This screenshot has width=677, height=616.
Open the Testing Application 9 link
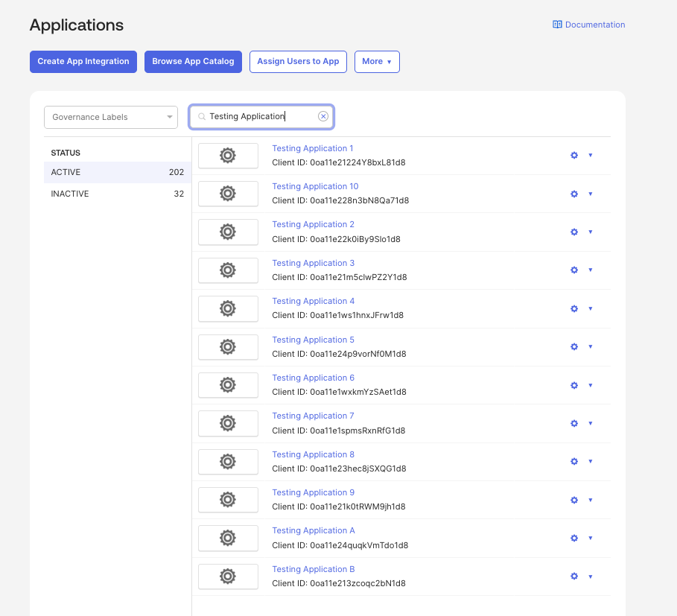pos(313,493)
